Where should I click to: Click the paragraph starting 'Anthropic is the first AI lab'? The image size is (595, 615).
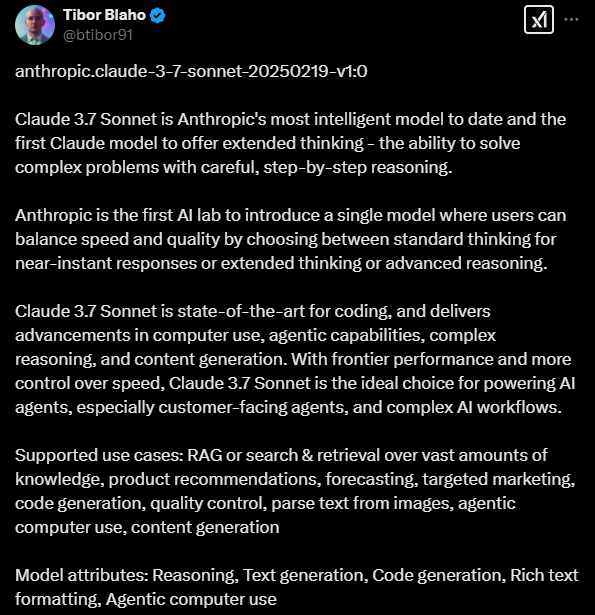(290, 239)
